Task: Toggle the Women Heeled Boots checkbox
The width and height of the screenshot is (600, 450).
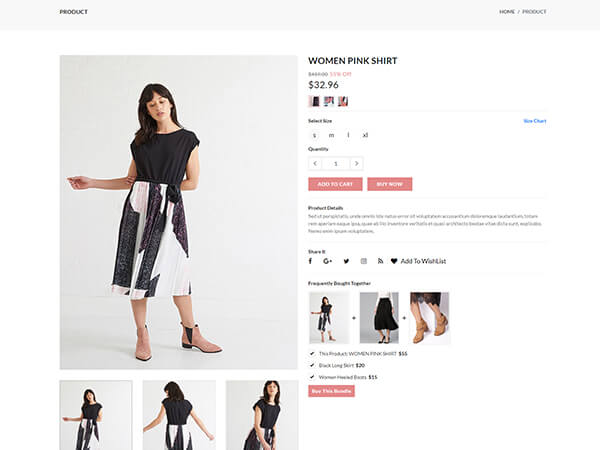Action: tap(312, 377)
